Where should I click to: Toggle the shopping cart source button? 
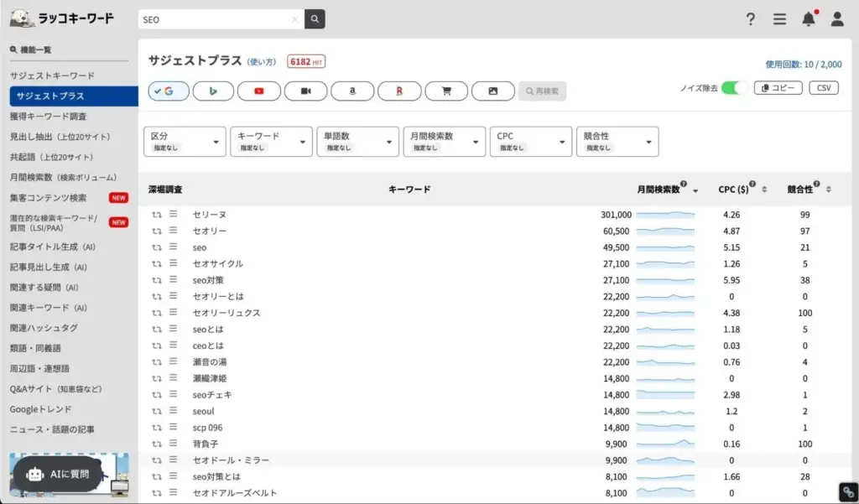(x=446, y=91)
